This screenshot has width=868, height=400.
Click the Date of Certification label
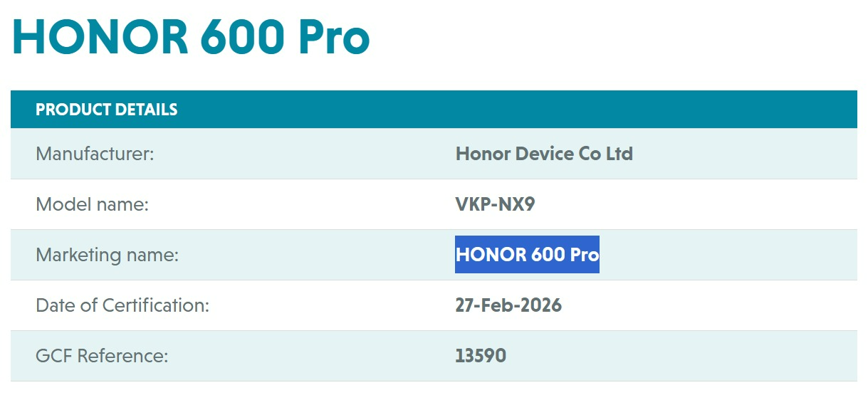[x=122, y=305]
